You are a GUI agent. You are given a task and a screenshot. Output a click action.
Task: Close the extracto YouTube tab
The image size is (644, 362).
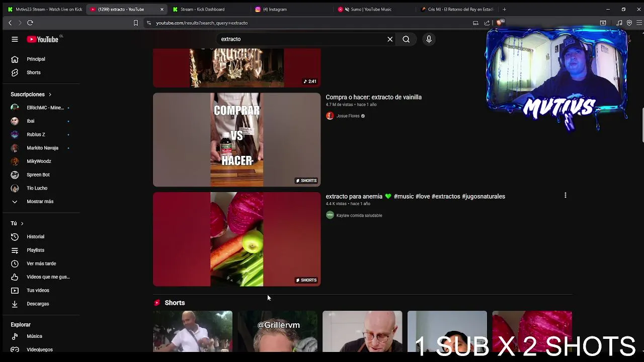coord(162,9)
